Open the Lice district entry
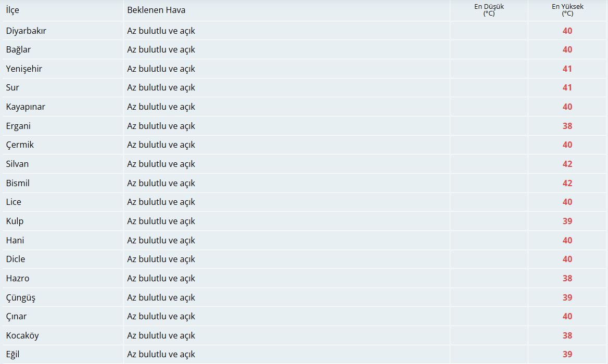The image size is (608, 364). click(x=14, y=202)
